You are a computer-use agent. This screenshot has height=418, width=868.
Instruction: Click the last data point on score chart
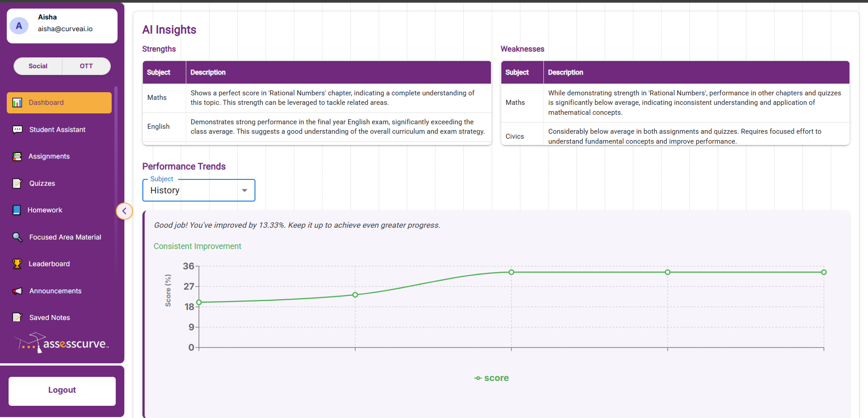(x=823, y=272)
